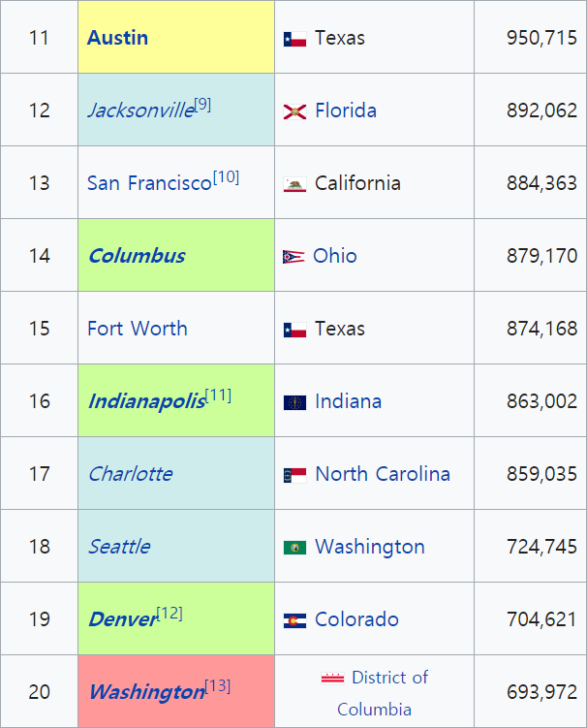Image resolution: width=587 pixels, height=728 pixels.
Task: Follow the San Francisco link
Action: (148, 183)
